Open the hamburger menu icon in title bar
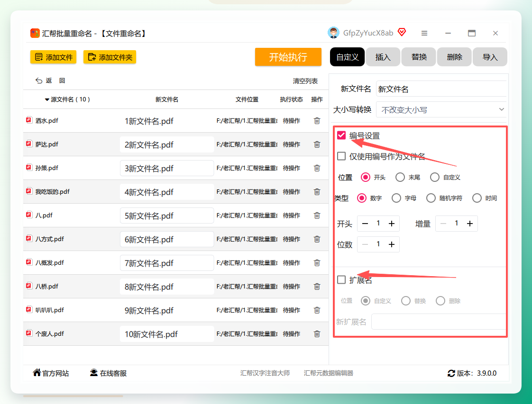 pos(424,33)
